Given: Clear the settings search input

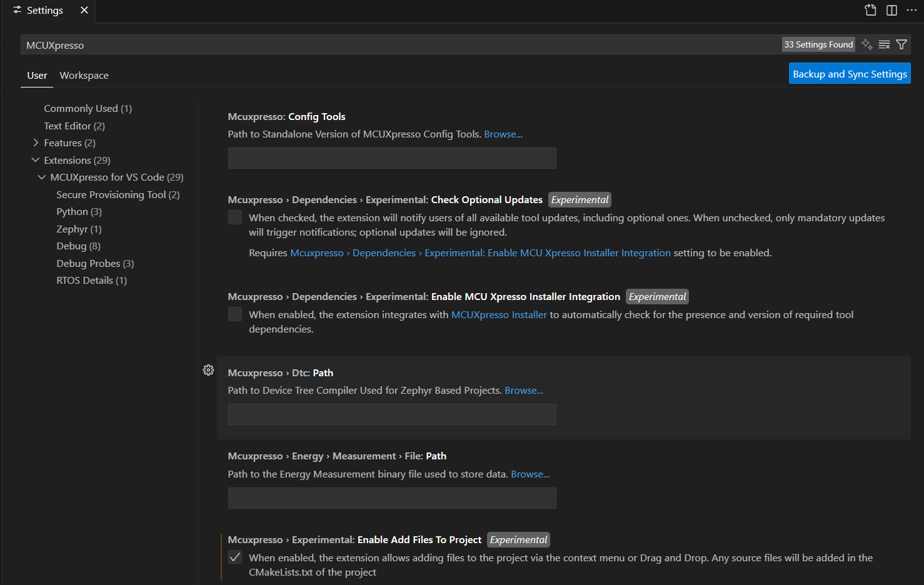Looking at the screenshot, I should (884, 44).
